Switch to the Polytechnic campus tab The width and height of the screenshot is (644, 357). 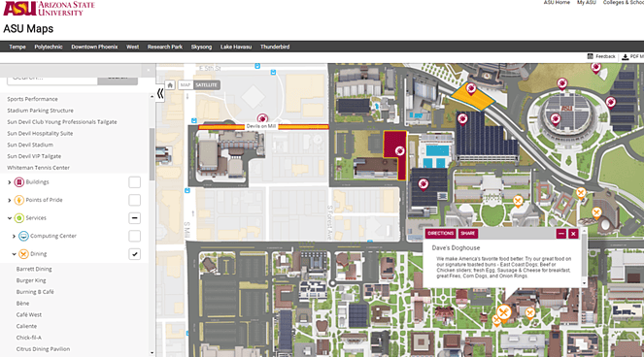pyautogui.click(x=49, y=47)
